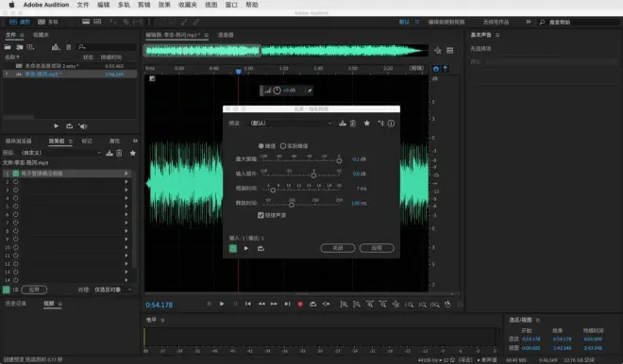
Task: Toggle HUD volume adjust knob on waveform
Action: coord(277,91)
